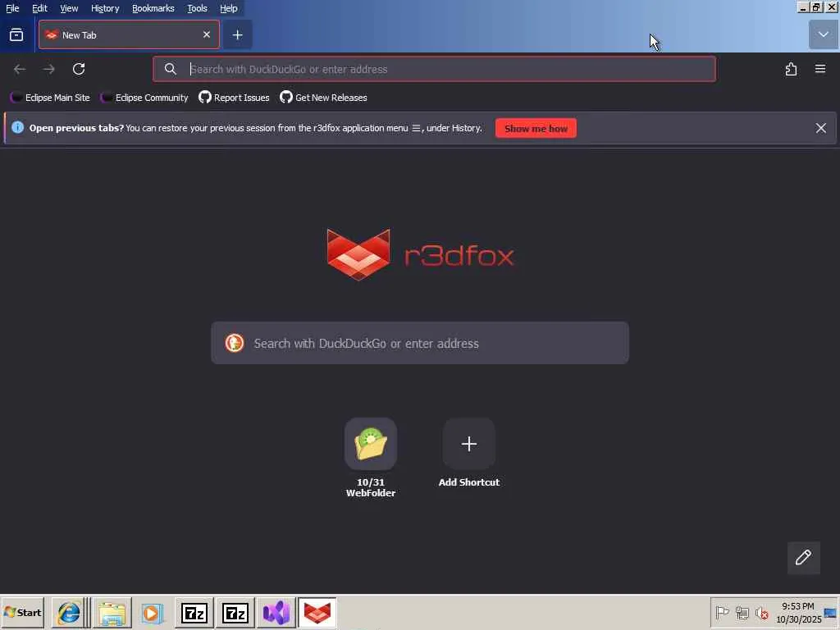Open the Extensions puzzle icon

coord(791,69)
